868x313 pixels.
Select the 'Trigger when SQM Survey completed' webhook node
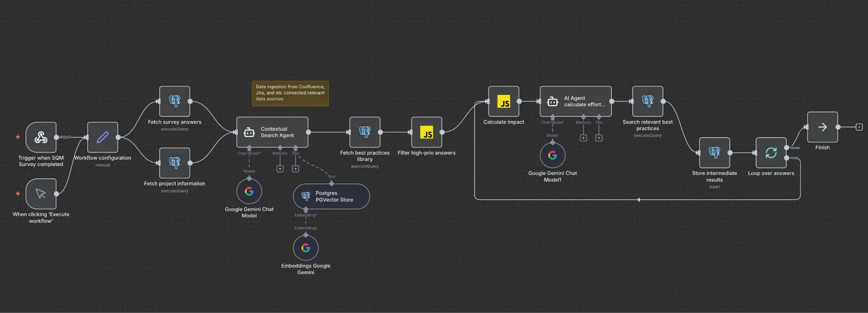[41, 137]
